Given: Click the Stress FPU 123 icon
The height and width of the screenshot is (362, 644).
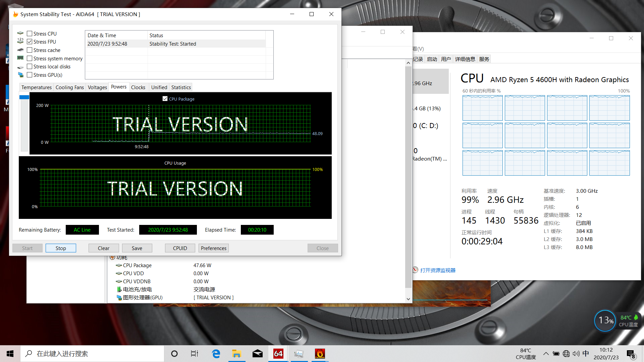Looking at the screenshot, I should (20, 42).
